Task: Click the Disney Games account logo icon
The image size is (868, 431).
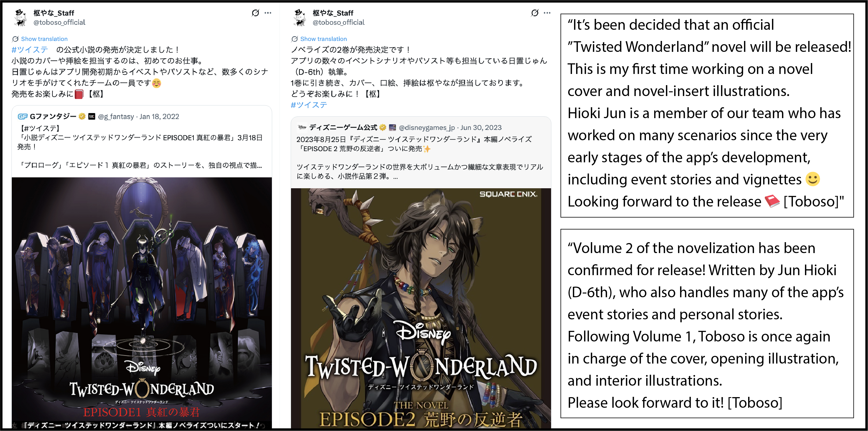Action: (x=302, y=127)
